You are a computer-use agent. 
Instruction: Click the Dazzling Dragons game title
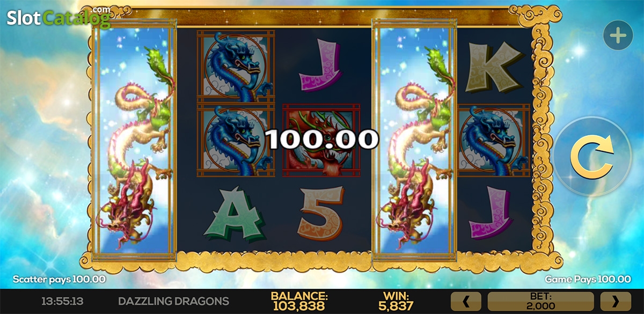pos(173,301)
